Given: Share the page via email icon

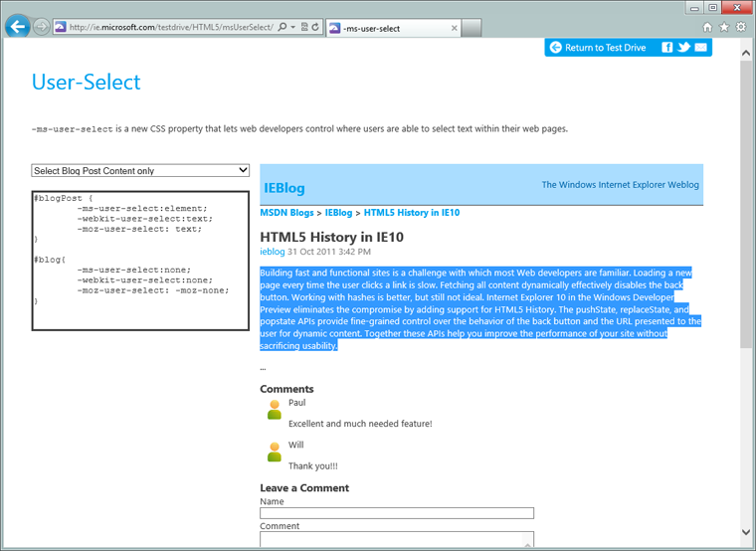Looking at the screenshot, I should pyautogui.click(x=700, y=47).
